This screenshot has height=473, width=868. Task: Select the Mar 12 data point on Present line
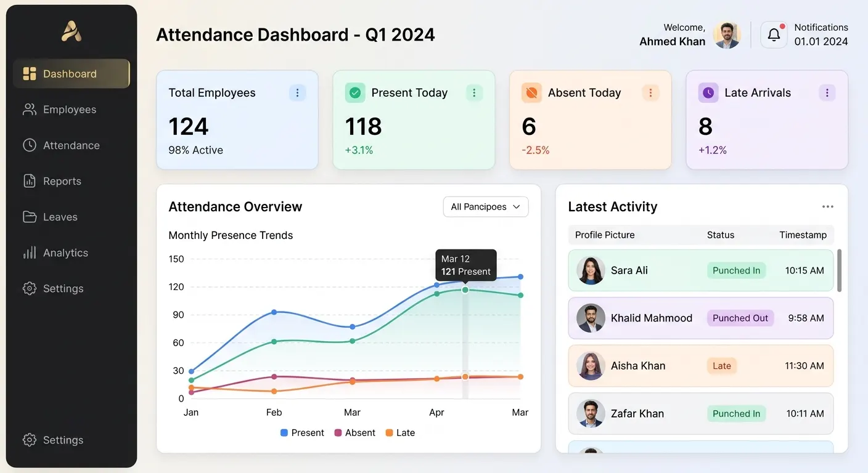(465, 290)
